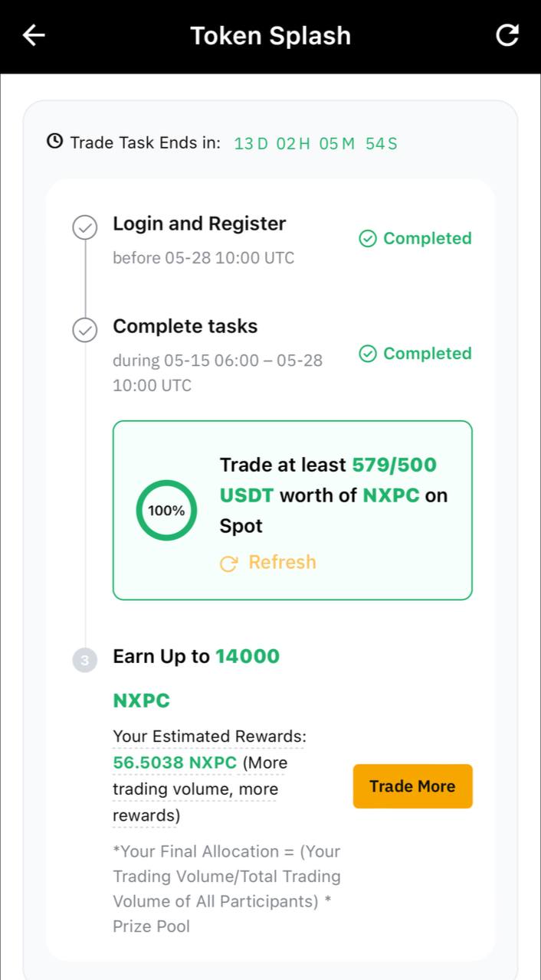The height and width of the screenshot is (980, 541).
Task: Click the orange Refresh arrow icon
Action: point(228,563)
